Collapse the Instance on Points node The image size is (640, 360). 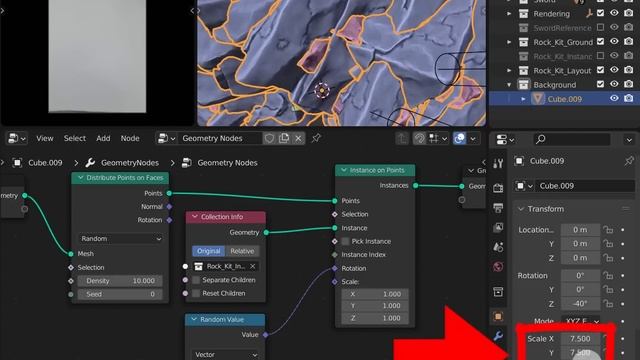pyautogui.click(x=344, y=170)
